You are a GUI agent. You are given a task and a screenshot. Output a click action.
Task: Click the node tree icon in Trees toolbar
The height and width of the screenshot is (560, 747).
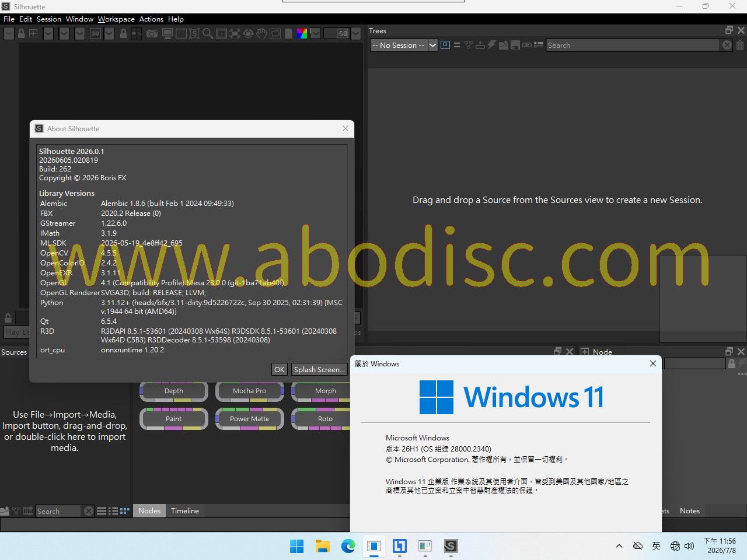coord(469,45)
